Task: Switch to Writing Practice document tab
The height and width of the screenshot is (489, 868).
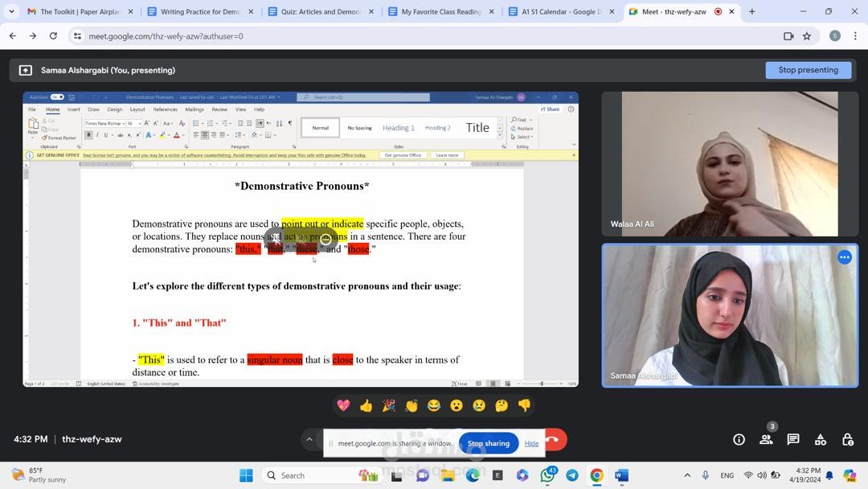Action: [200, 11]
